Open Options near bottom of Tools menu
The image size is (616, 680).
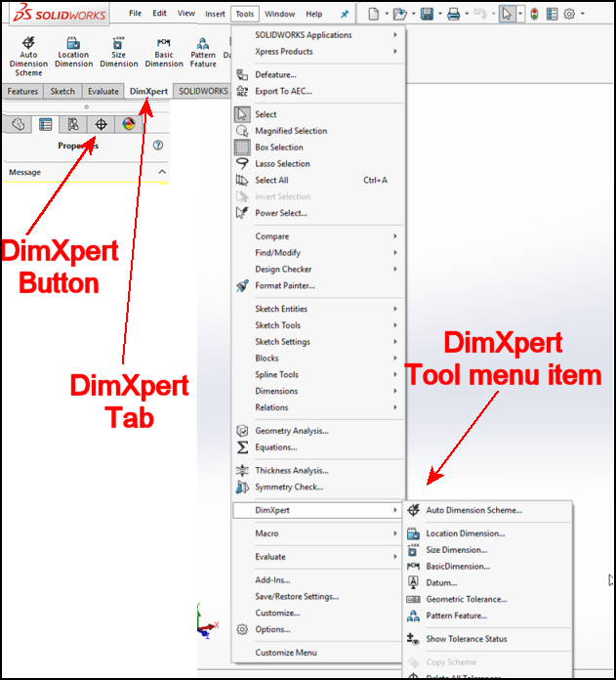coord(318,629)
